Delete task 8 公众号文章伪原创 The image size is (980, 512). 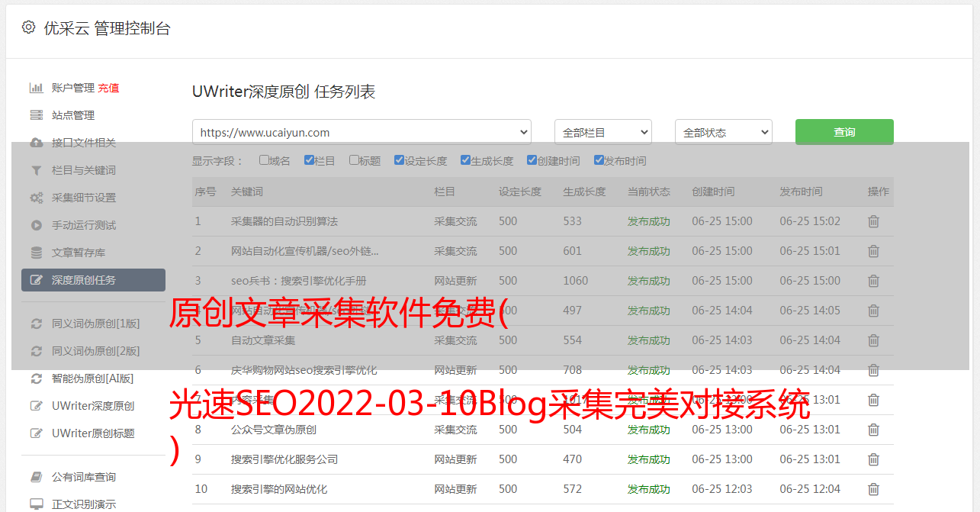point(874,430)
